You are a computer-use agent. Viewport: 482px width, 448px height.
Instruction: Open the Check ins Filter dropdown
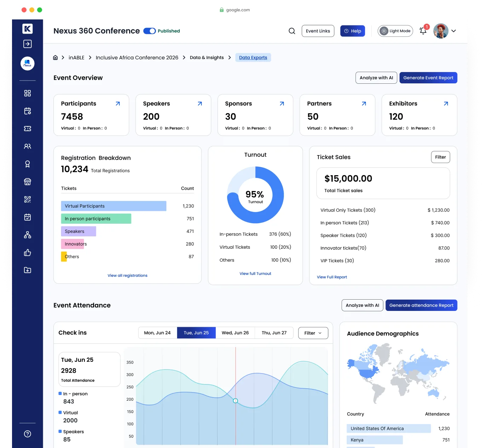click(x=313, y=333)
